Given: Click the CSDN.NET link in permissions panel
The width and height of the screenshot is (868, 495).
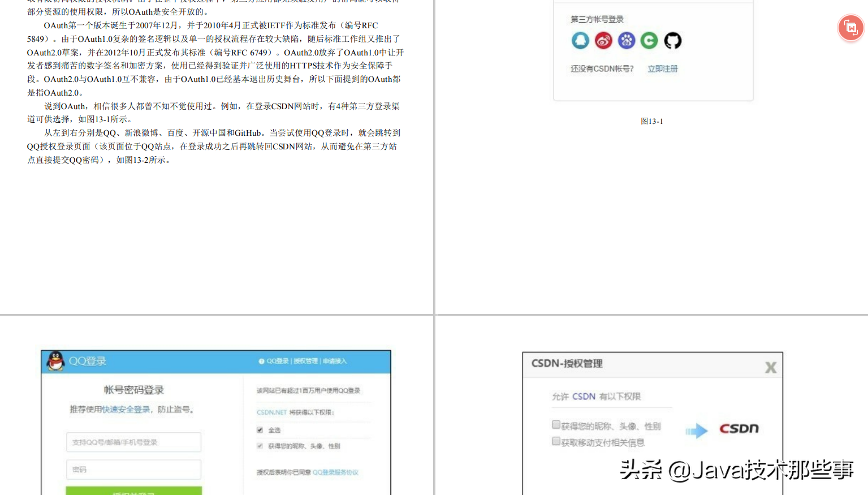Looking at the screenshot, I should [271, 412].
